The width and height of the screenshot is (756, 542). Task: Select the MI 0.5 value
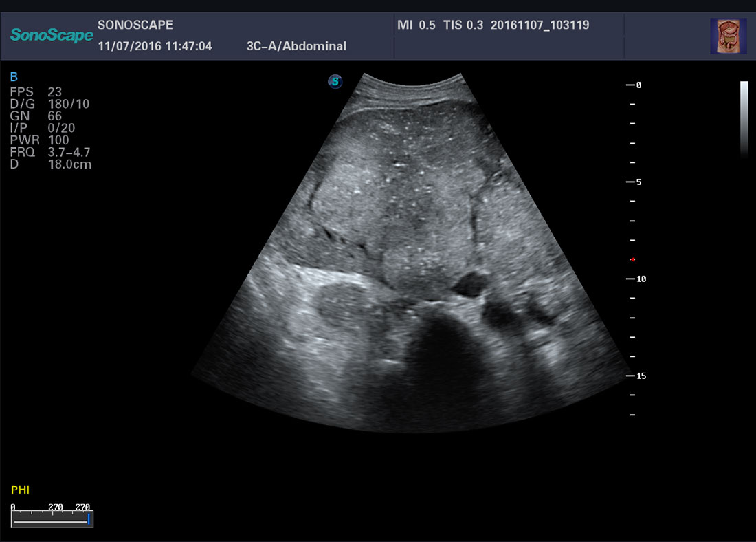[416, 25]
